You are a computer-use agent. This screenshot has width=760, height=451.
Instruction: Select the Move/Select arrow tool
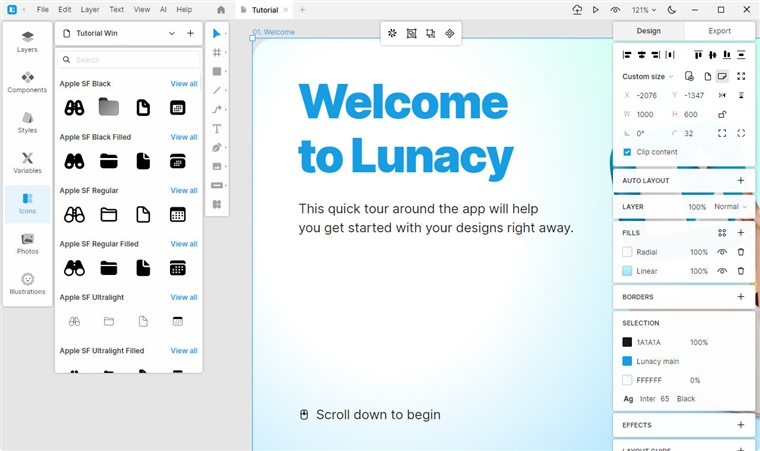click(x=217, y=33)
